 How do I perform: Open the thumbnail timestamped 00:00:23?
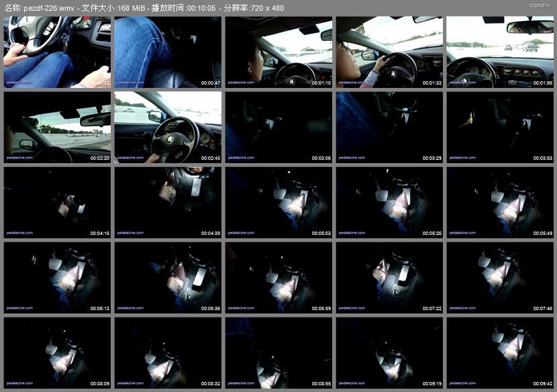(57, 52)
